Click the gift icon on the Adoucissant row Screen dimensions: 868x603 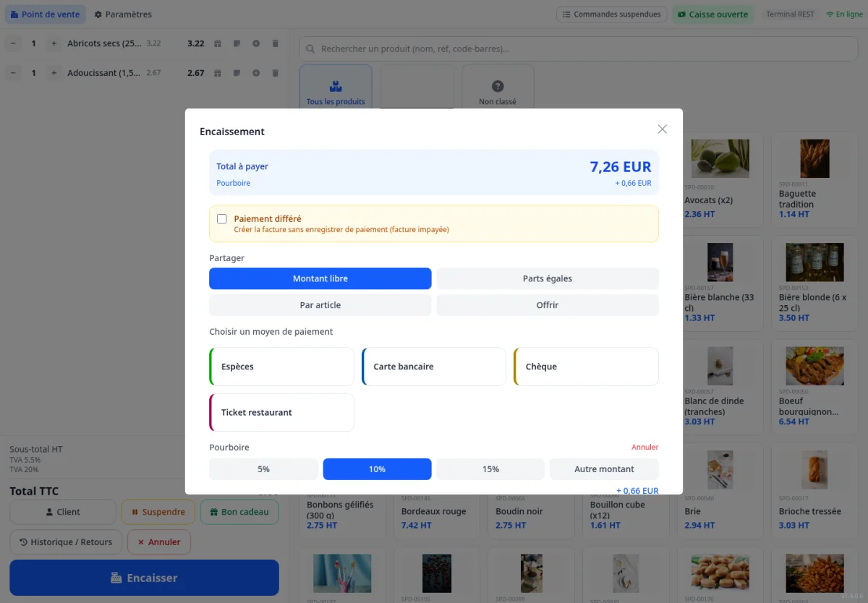point(218,73)
